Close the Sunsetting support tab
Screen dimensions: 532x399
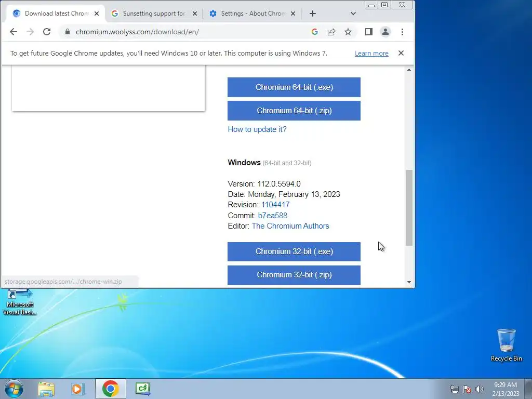[x=195, y=14]
